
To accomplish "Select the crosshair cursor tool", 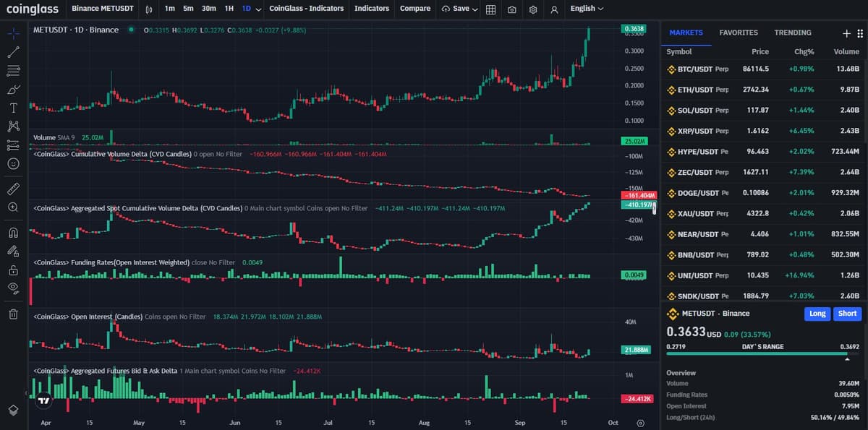I will (13, 33).
